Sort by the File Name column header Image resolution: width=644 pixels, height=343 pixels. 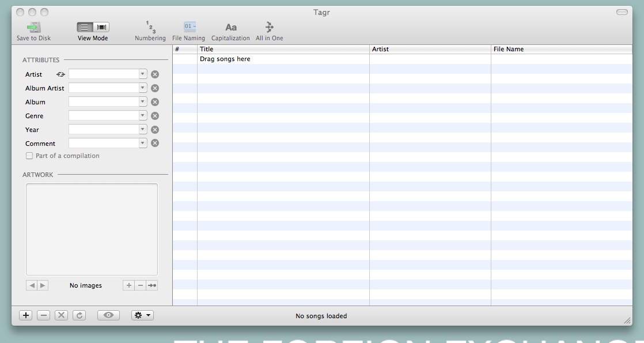point(562,49)
